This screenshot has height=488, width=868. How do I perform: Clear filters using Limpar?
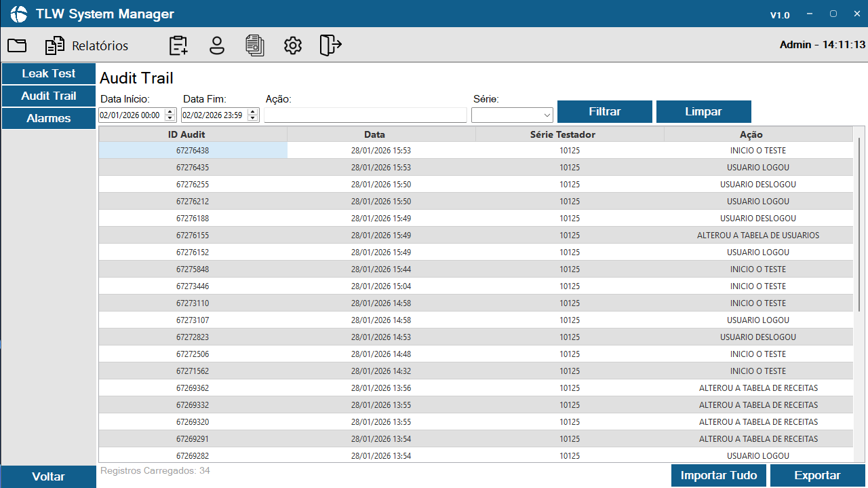click(703, 111)
